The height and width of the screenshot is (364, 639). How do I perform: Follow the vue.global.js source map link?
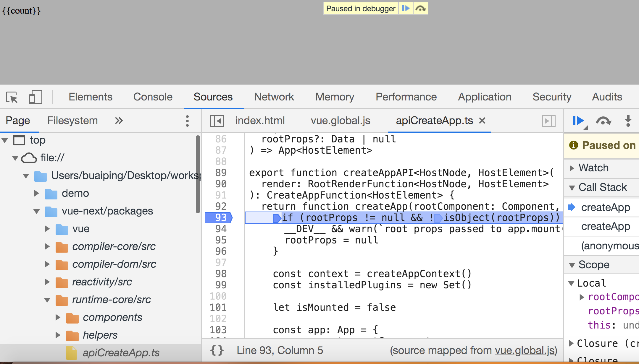(x=525, y=350)
